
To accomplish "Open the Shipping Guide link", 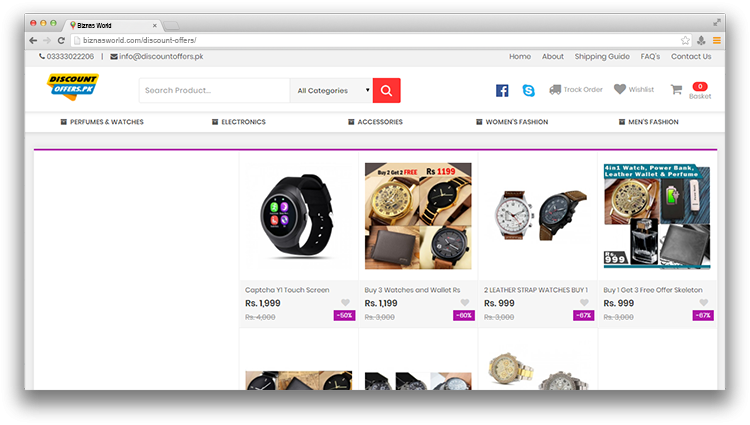I will pos(602,56).
